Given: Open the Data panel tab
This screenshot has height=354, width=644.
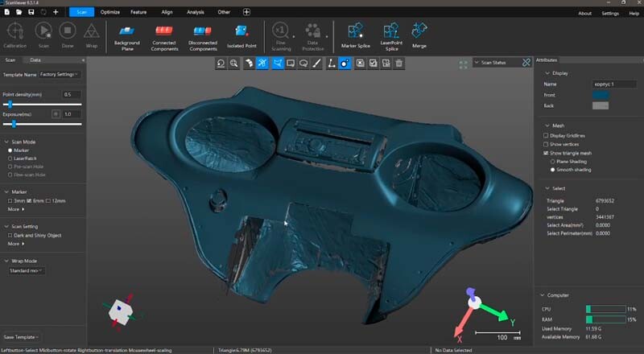Looking at the screenshot, I should pyautogui.click(x=36, y=60).
